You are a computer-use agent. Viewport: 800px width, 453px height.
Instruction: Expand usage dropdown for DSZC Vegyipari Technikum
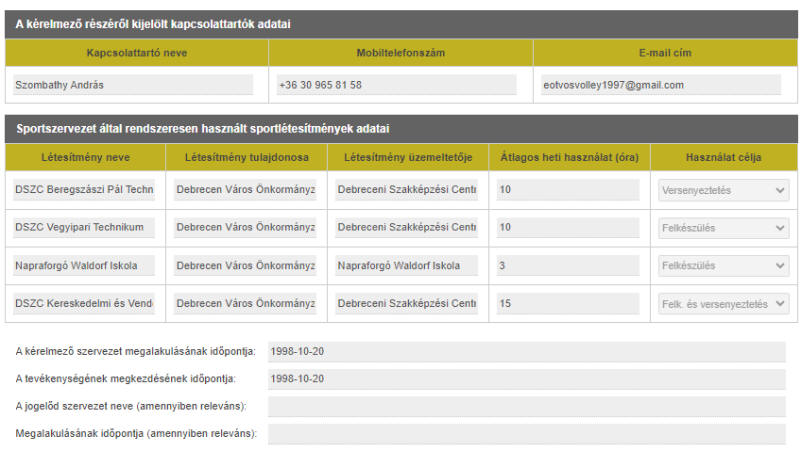(x=723, y=228)
